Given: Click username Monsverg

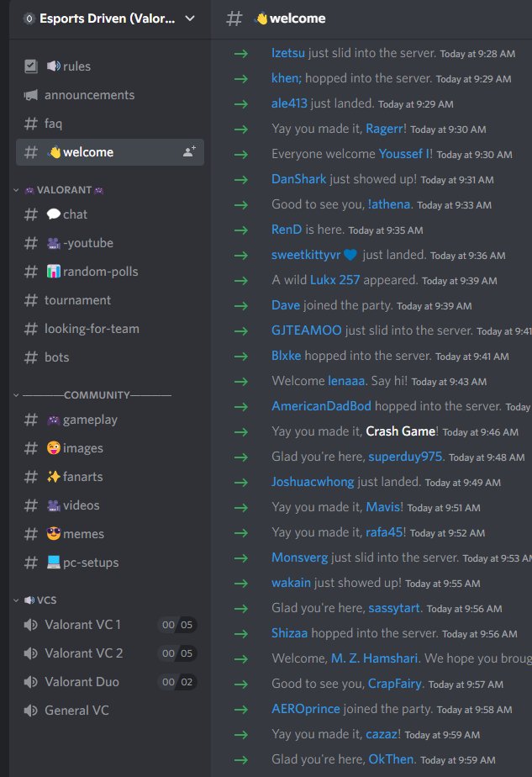Looking at the screenshot, I should click(x=299, y=558).
